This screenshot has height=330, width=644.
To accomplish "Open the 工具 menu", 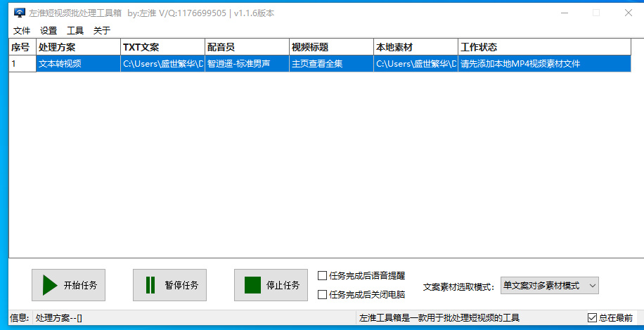I will pos(75,30).
